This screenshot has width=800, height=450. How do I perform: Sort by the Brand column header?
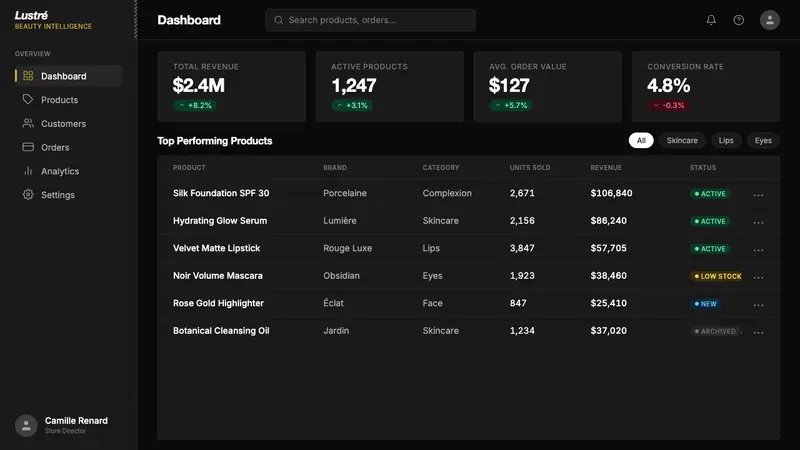point(335,167)
